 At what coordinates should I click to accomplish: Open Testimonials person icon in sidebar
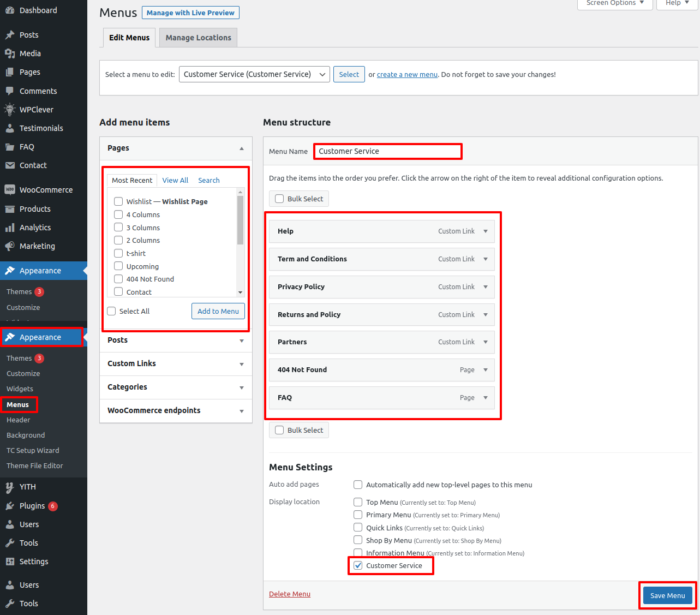point(10,128)
